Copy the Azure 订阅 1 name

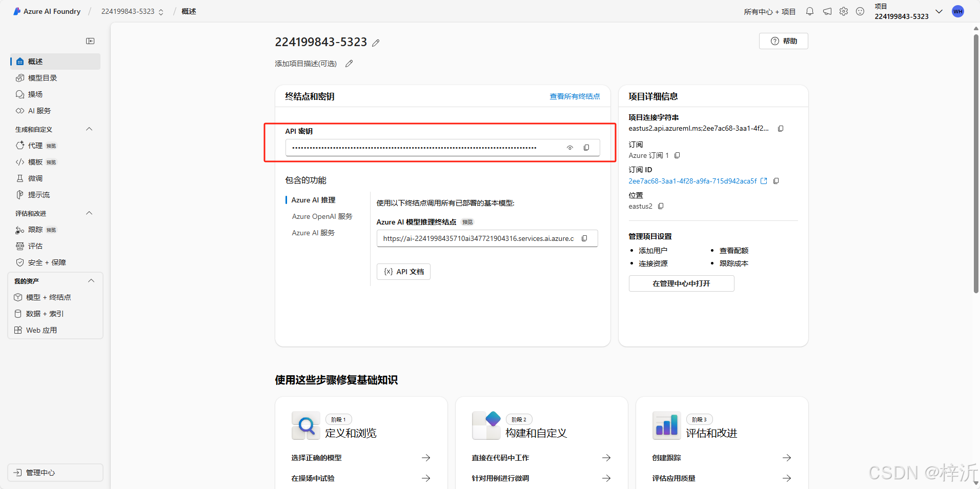pos(677,155)
